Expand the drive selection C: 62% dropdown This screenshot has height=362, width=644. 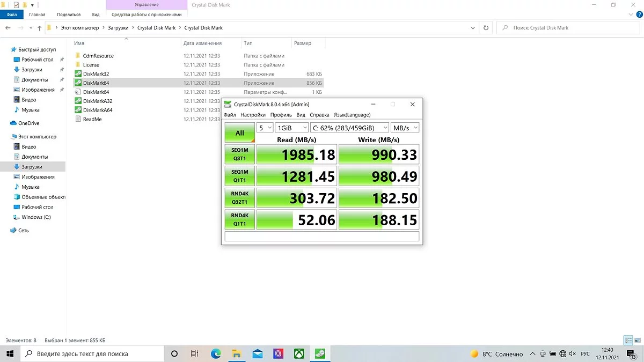[350, 128]
